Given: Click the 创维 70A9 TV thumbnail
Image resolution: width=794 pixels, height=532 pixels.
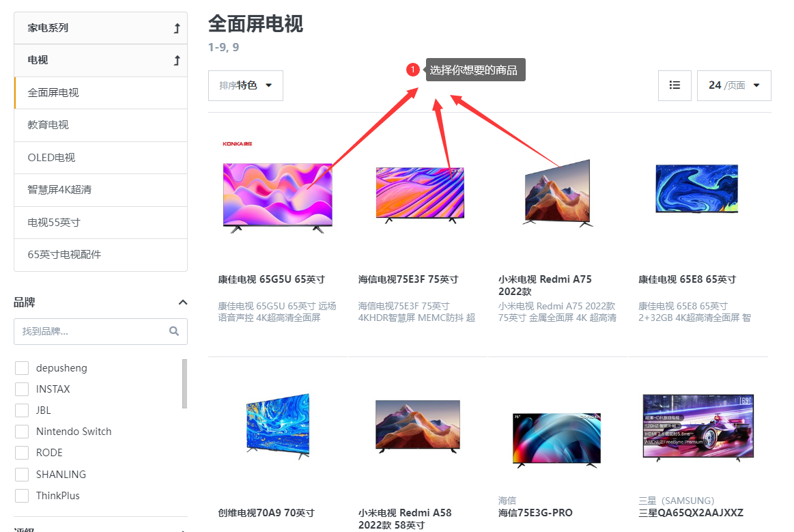Looking at the screenshot, I should point(278,427).
